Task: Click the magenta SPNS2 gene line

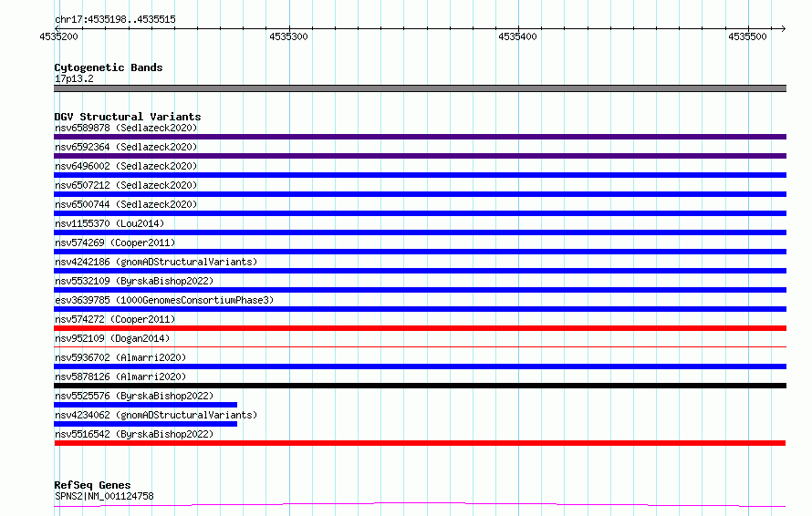Action: coord(420,504)
